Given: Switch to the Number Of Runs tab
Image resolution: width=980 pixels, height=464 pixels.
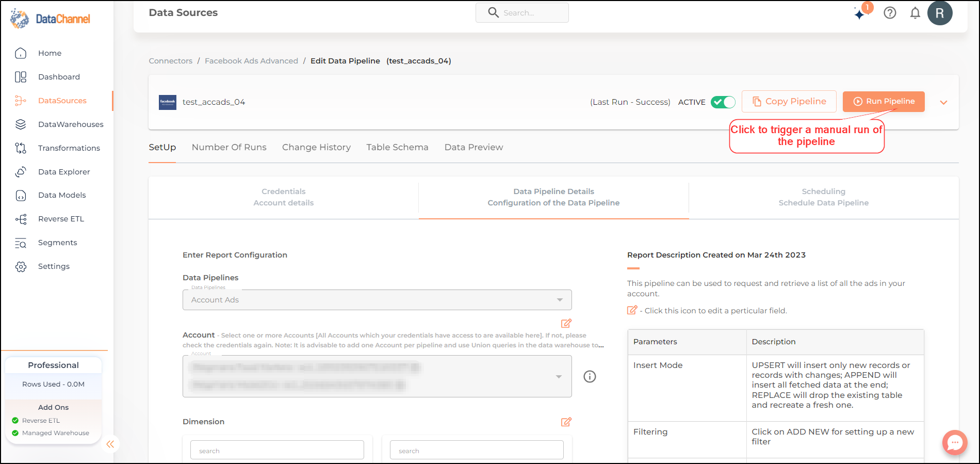Looking at the screenshot, I should coord(229,147).
